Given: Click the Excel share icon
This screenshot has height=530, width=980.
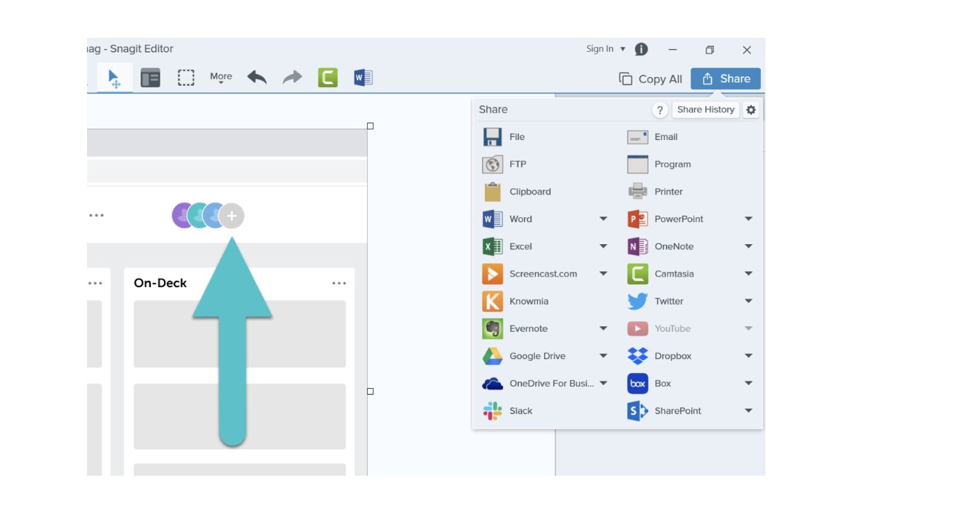Looking at the screenshot, I should click(x=493, y=247).
